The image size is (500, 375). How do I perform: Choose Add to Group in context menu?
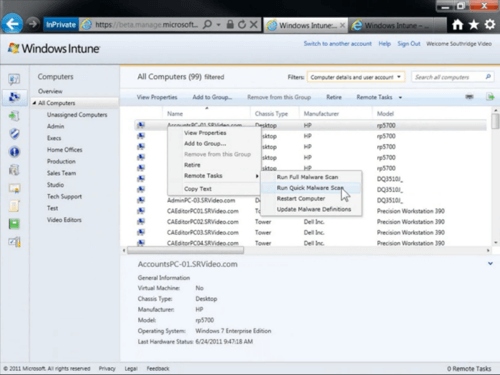pyautogui.click(x=205, y=143)
